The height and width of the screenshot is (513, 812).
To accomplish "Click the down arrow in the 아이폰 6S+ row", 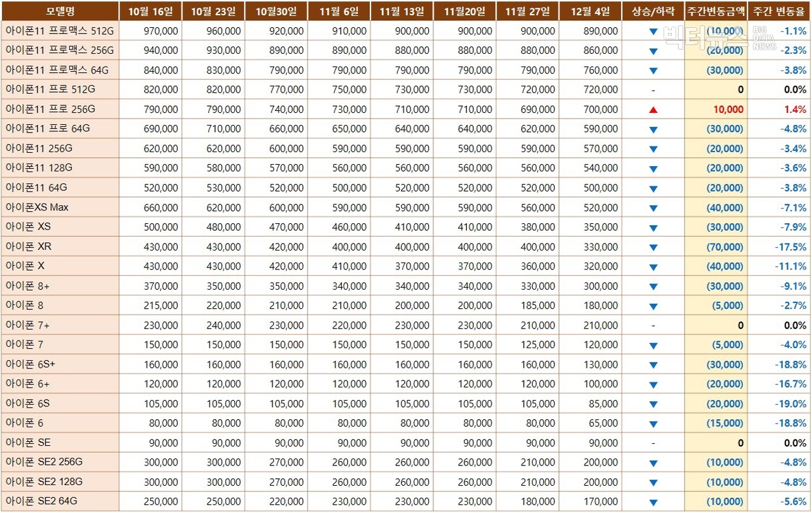I will (x=653, y=365).
